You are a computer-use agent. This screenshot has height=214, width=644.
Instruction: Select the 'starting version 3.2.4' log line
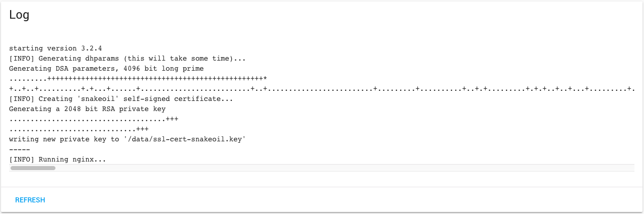click(x=55, y=48)
